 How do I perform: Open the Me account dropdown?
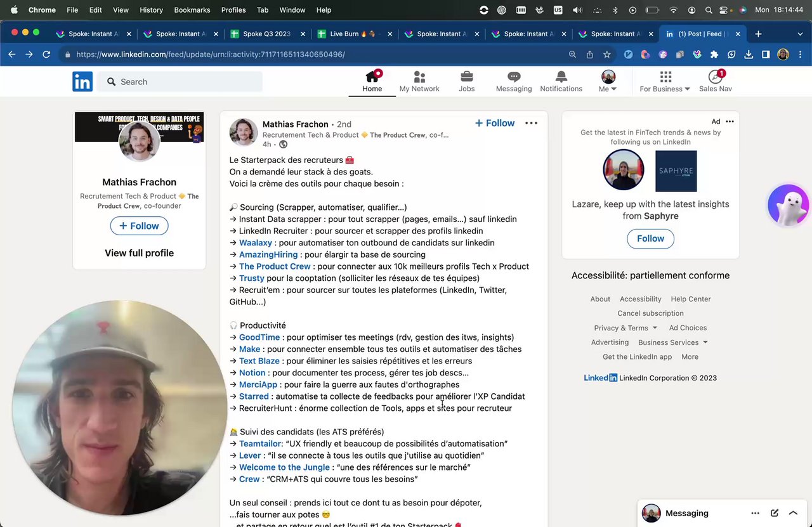[x=608, y=82]
